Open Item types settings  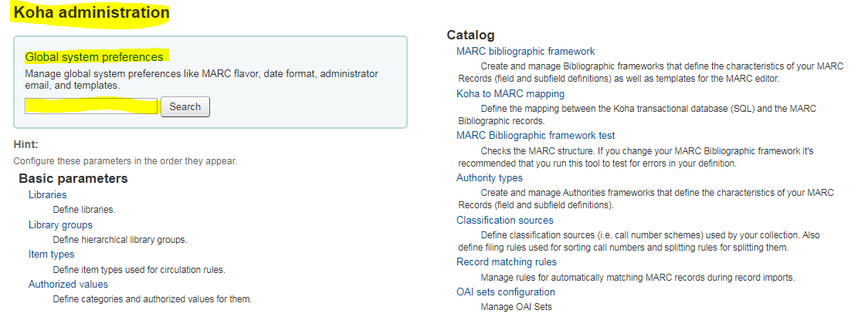[x=52, y=255]
